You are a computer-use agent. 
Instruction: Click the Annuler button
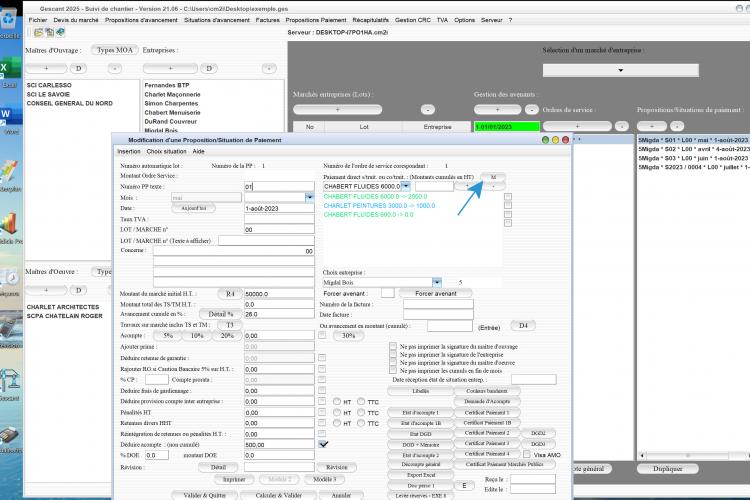[341, 495]
